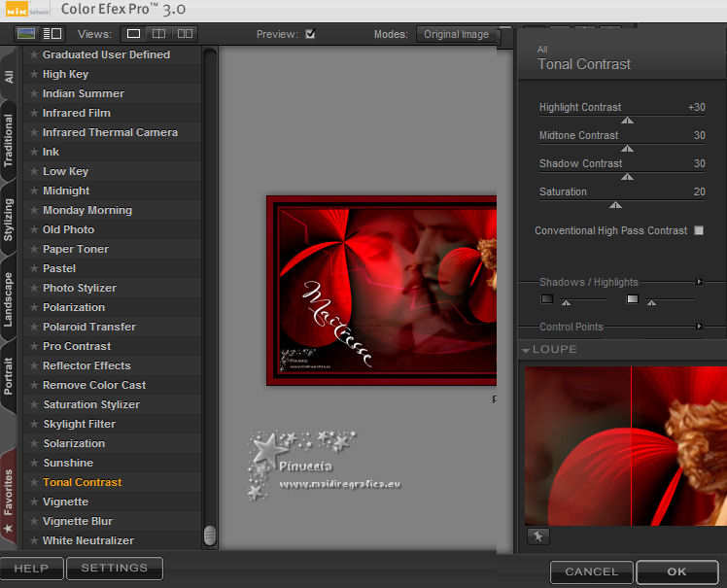This screenshot has height=588, width=727.
Task: Expand the Shadows / Highlights section arrow
Action: tap(699, 282)
